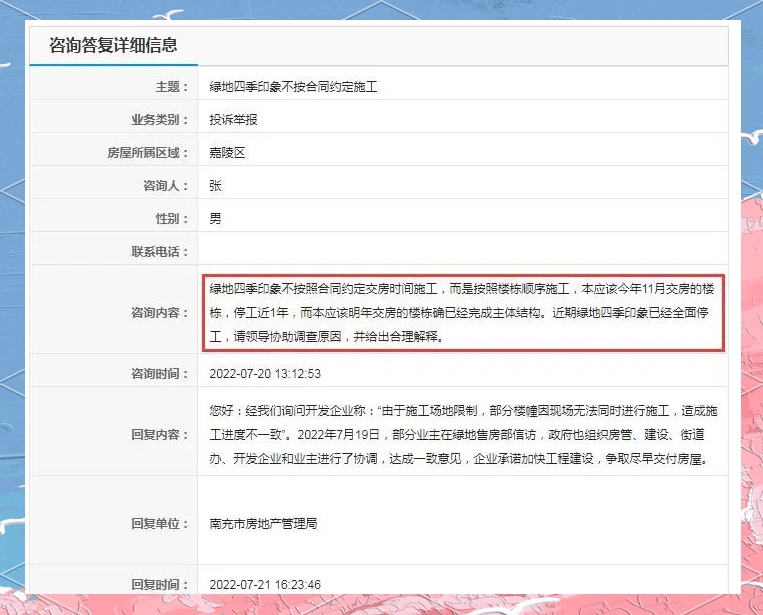Click the 联系电话 label
Image resolution: width=763 pixels, height=615 pixels.
(x=160, y=252)
